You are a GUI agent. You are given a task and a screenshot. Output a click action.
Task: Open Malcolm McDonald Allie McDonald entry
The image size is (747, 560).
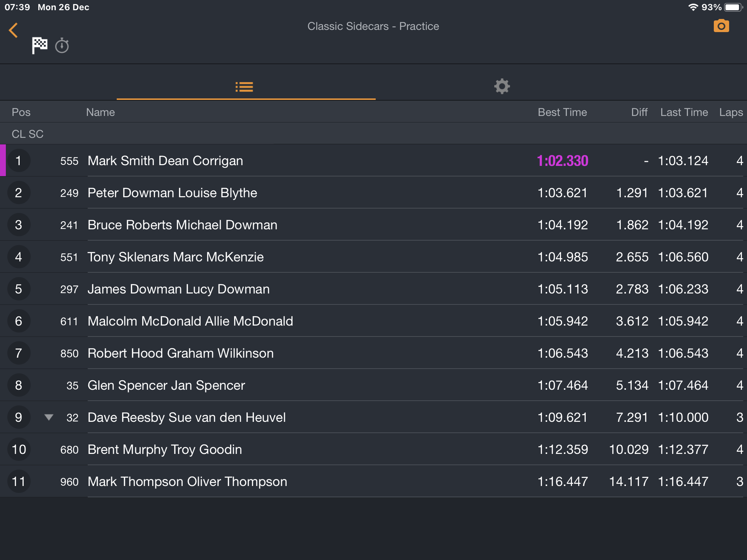click(x=373, y=321)
